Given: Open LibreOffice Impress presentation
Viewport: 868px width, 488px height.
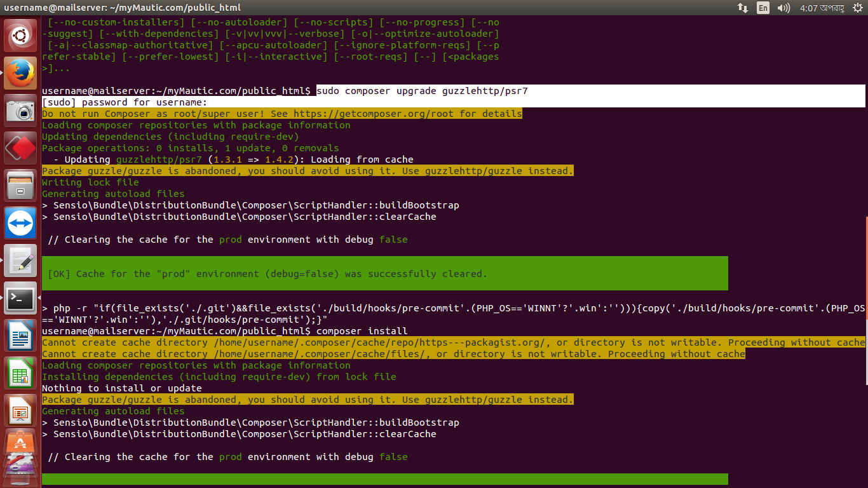Looking at the screenshot, I should pyautogui.click(x=21, y=410).
